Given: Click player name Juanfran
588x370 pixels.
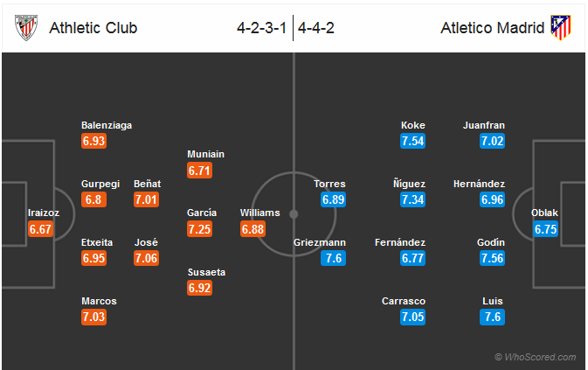Looking at the screenshot, I should click(484, 125).
